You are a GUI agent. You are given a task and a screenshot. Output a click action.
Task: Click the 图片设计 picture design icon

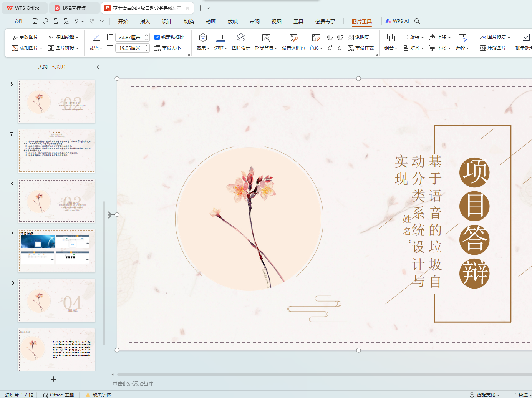[x=241, y=38]
